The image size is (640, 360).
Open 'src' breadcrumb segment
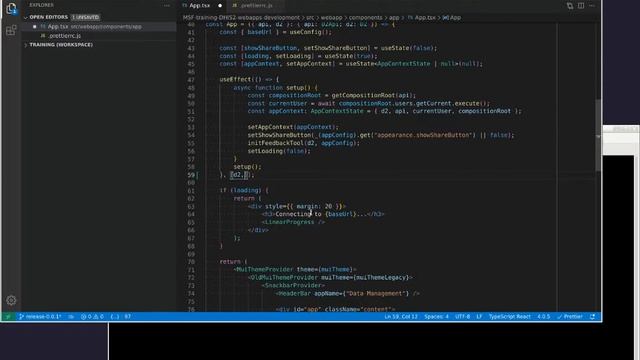[x=310, y=18]
